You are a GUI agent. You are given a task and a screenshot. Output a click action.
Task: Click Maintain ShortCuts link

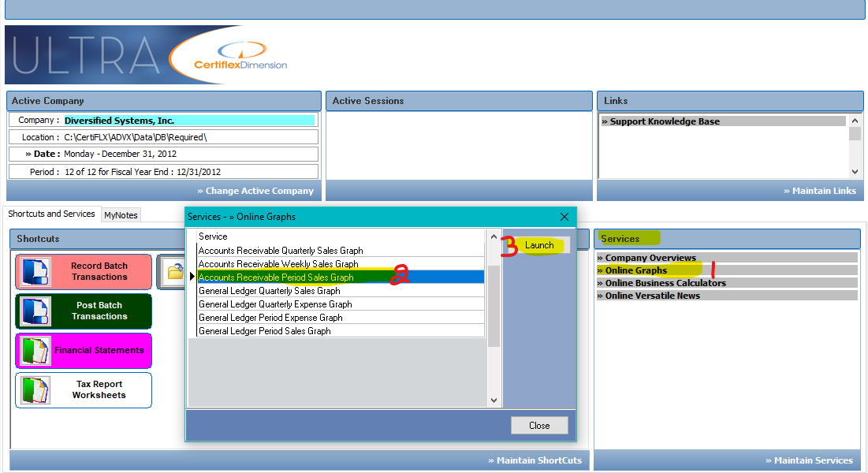[535, 460]
